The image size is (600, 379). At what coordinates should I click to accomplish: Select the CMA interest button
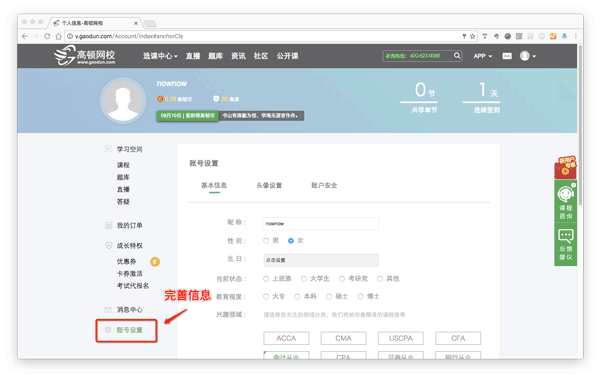343,338
